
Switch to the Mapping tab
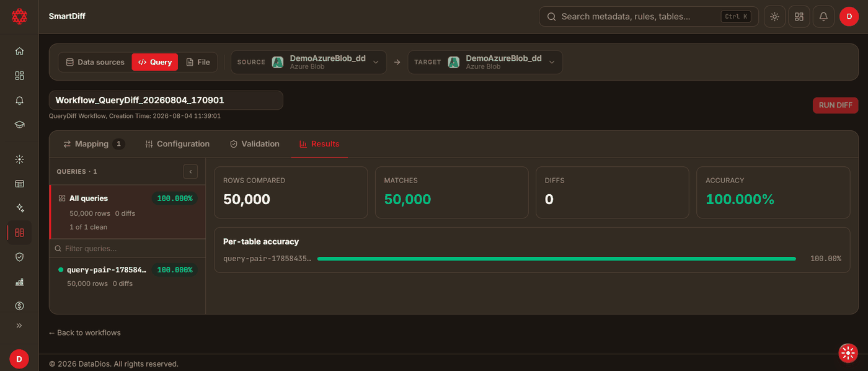pyautogui.click(x=94, y=144)
